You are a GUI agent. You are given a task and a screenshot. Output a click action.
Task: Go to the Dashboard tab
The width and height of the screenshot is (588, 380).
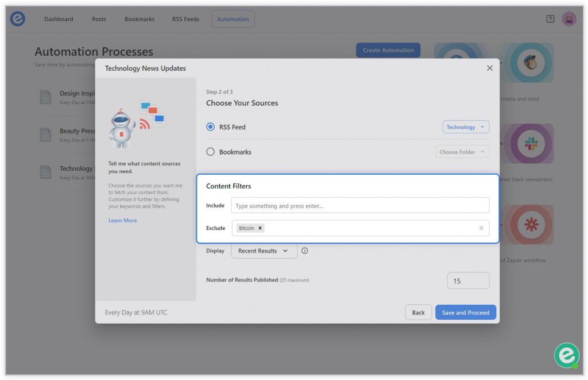[59, 19]
